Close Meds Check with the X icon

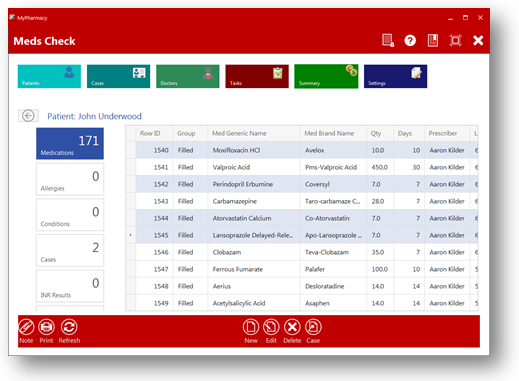point(478,40)
